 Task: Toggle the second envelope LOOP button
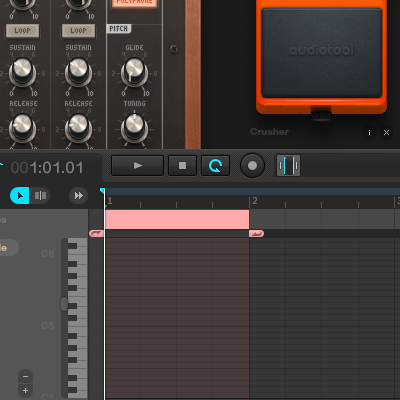coord(78,31)
